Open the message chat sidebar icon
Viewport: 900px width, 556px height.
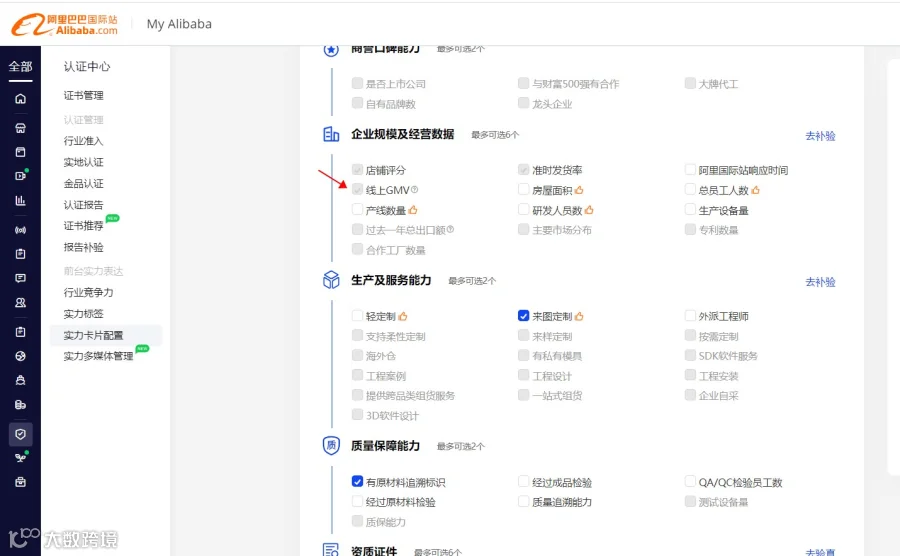[x=20, y=278]
